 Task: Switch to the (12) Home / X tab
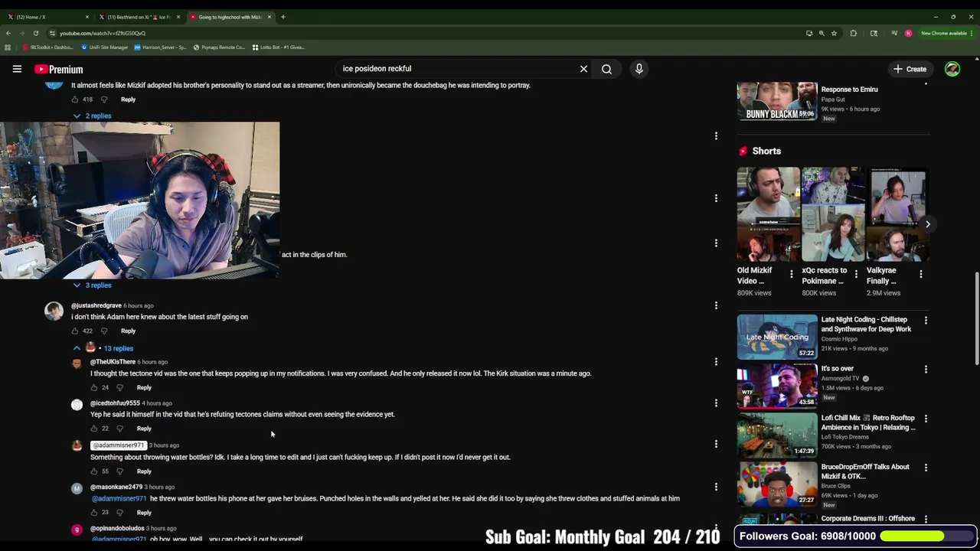coord(46,17)
